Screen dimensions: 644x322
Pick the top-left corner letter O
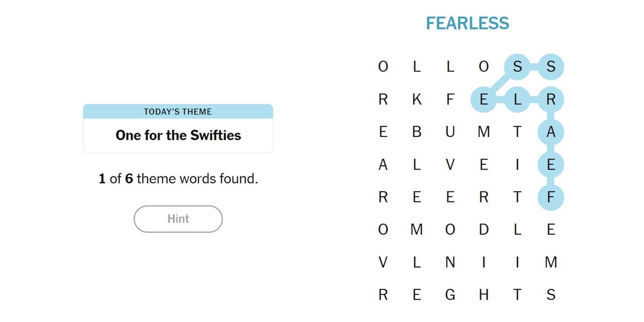point(383,67)
